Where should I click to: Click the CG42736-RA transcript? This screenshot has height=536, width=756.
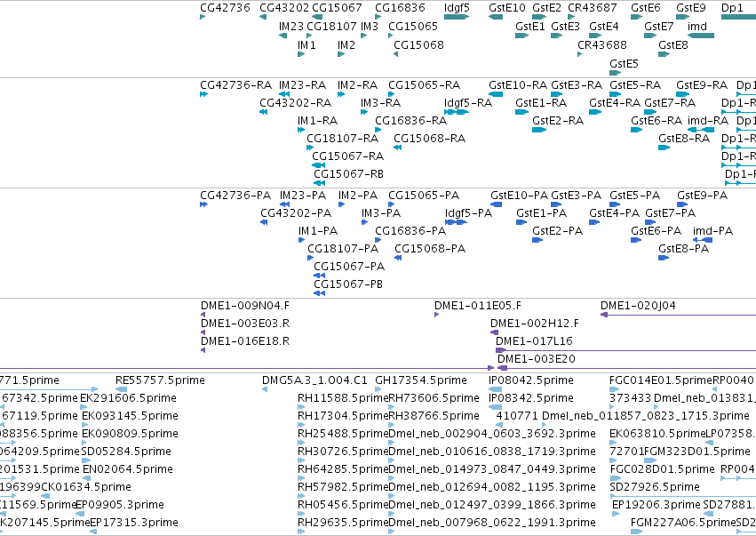[203, 94]
